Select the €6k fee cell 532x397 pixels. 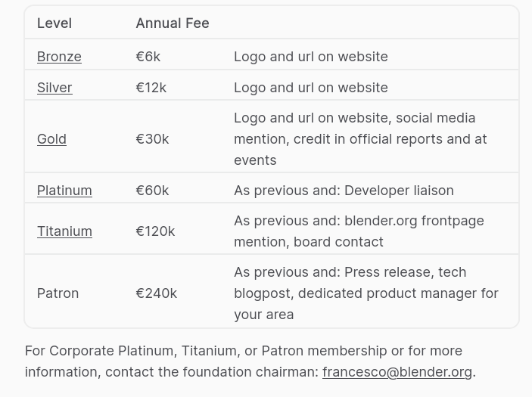148,57
